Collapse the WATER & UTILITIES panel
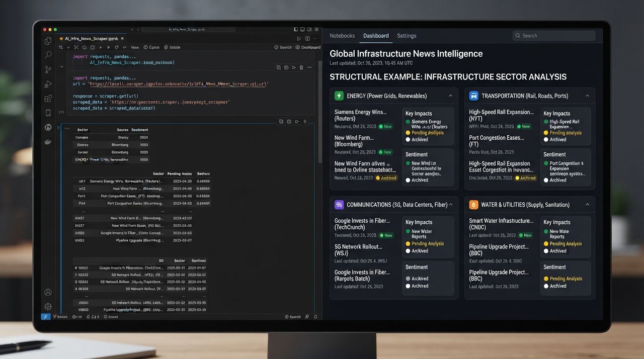 pos(587,205)
